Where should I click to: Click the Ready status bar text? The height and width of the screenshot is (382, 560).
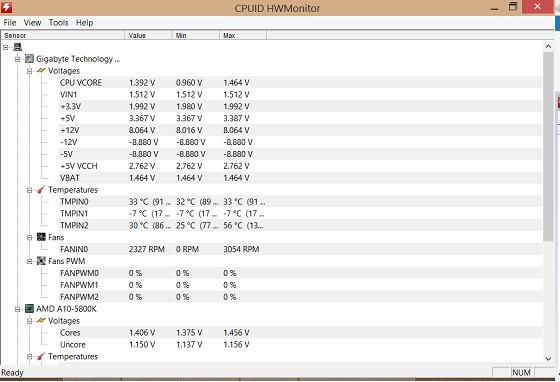[x=12, y=373]
